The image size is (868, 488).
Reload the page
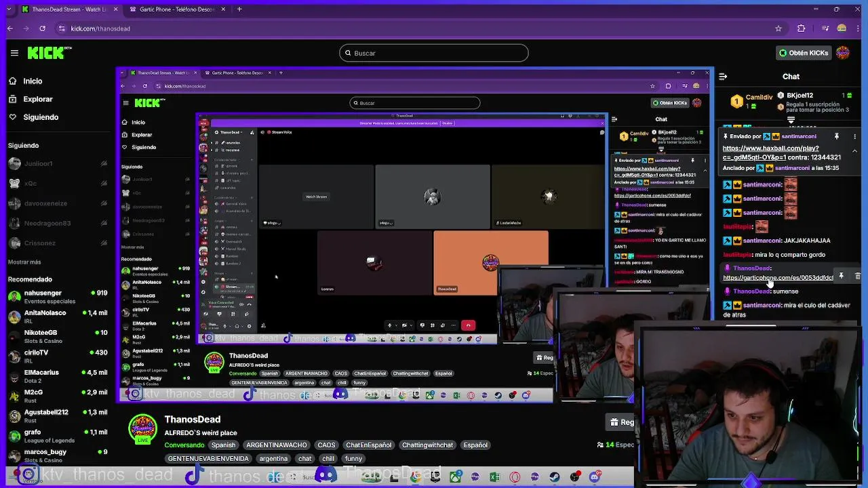point(42,28)
